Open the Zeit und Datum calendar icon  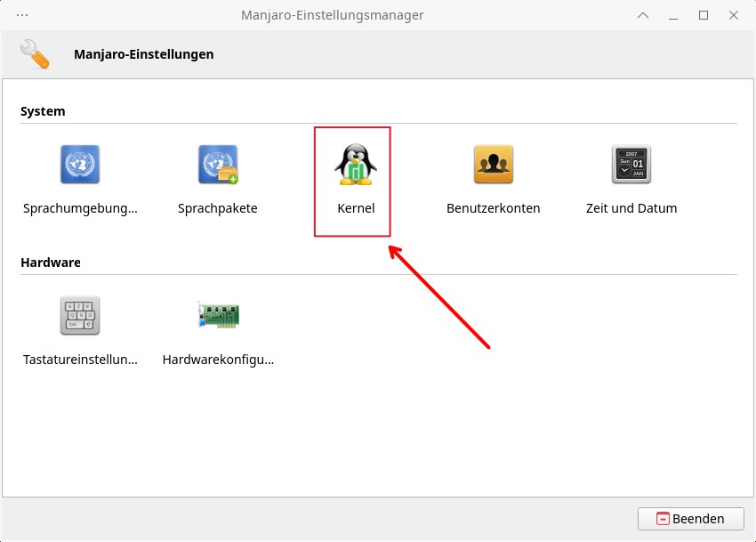pos(631,165)
